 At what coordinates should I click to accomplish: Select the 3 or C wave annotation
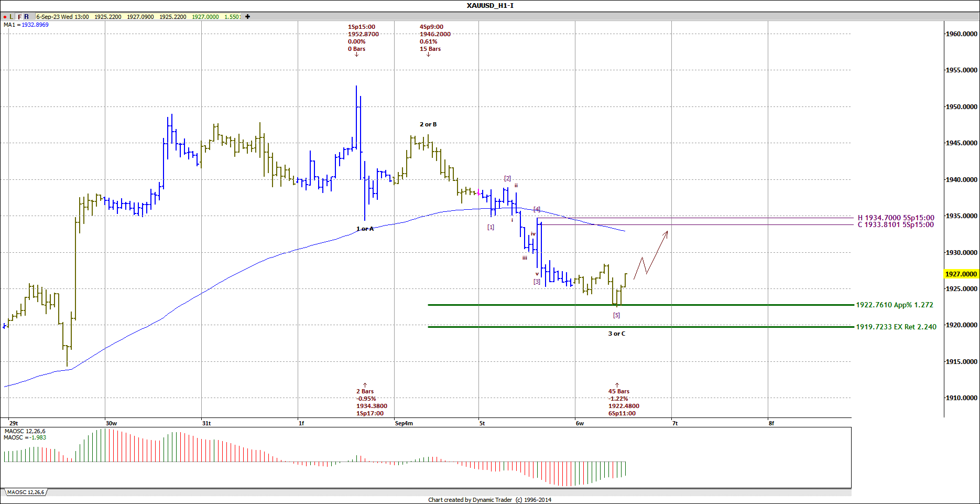click(x=617, y=333)
